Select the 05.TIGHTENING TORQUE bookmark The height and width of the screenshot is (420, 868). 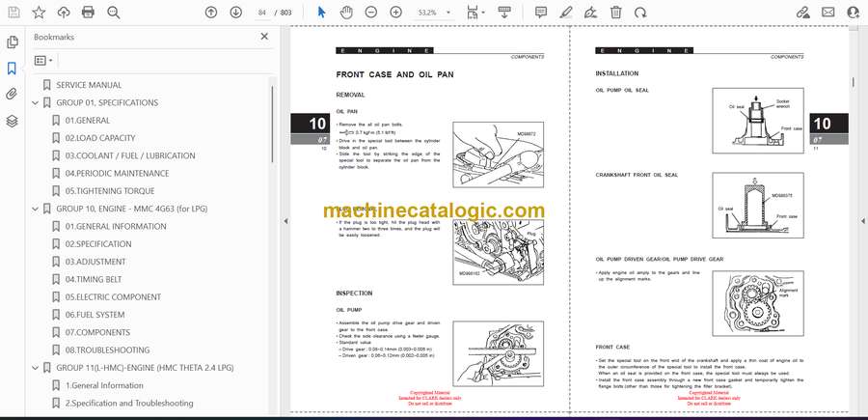(110, 191)
